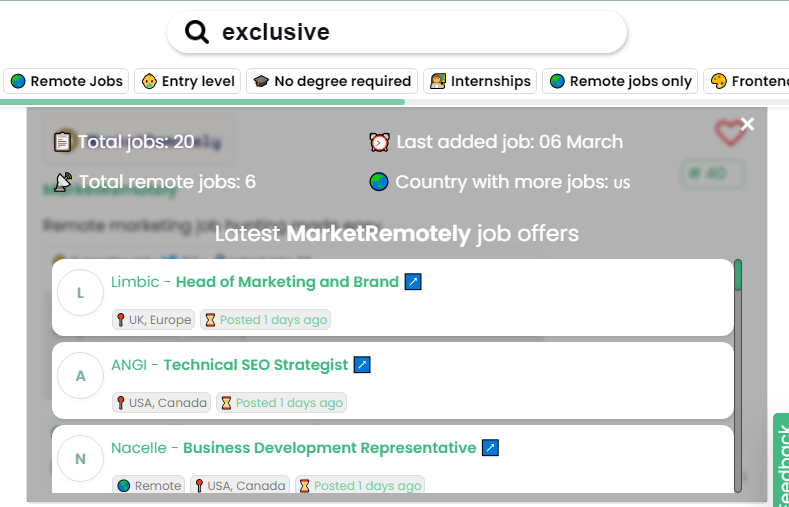Enable the Remote jobs only filter

(620, 81)
